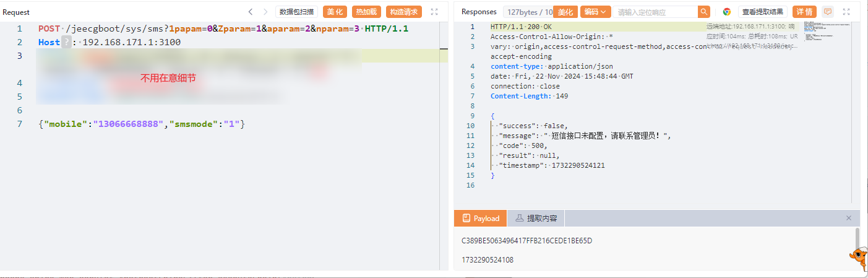Image resolution: width=868 pixels, height=278 pixels.
Task: Click 美化 in the Request toolbar
Action: [x=335, y=12]
